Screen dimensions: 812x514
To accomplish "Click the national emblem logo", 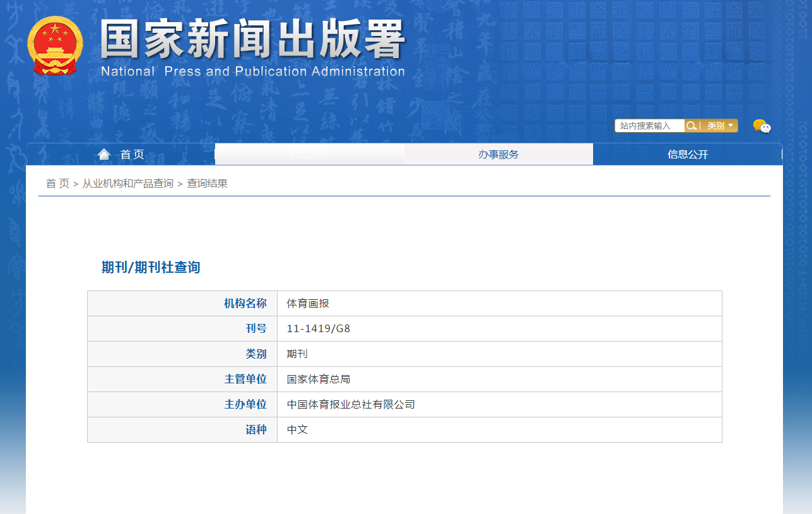I will click(55, 46).
